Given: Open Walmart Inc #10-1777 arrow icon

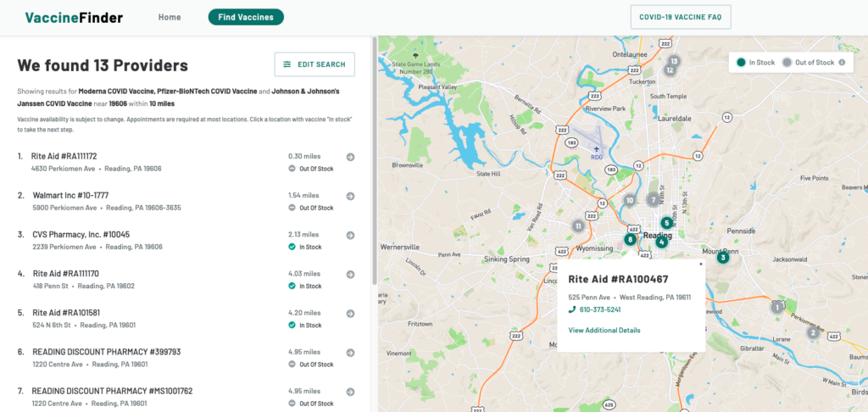Looking at the screenshot, I should tap(350, 196).
